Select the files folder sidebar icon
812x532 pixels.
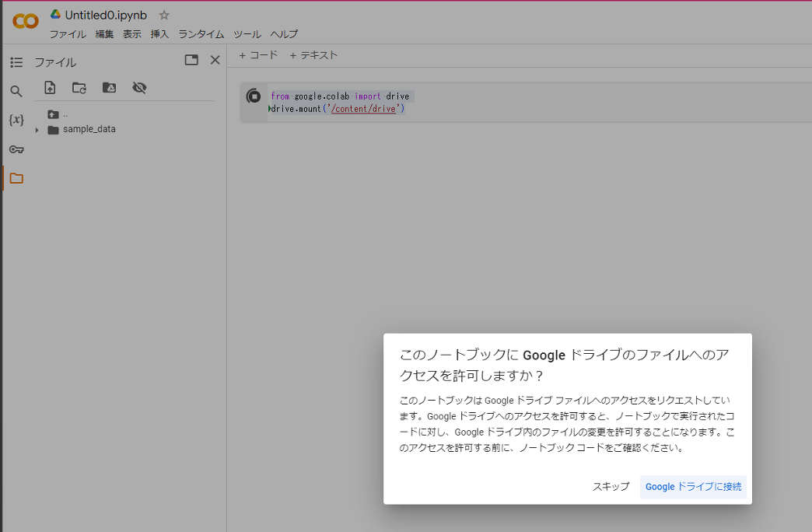16,178
